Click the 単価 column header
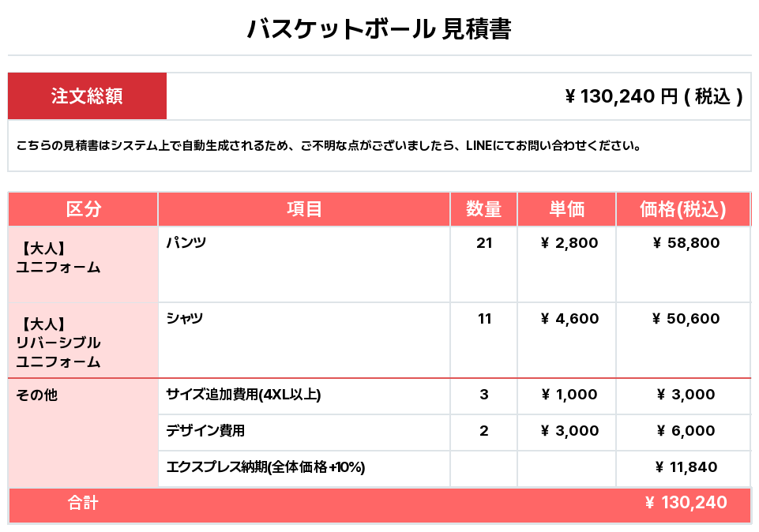The height and width of the screenshot is (532, 759). [566, 209]
